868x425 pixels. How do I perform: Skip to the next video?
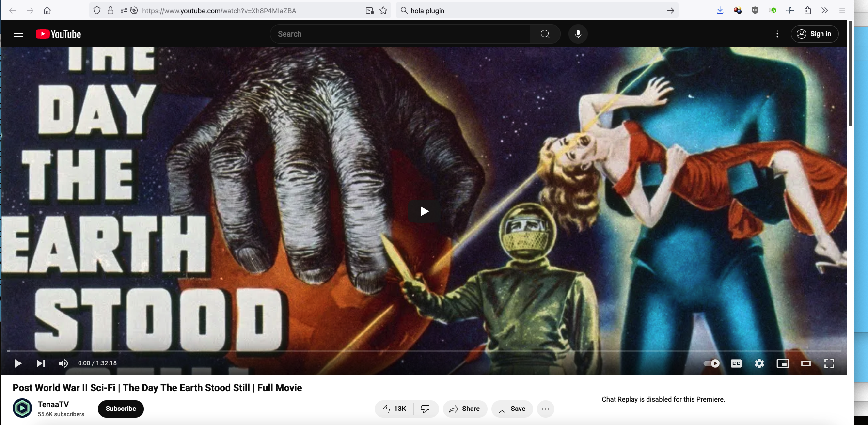[x=41, y=363]
